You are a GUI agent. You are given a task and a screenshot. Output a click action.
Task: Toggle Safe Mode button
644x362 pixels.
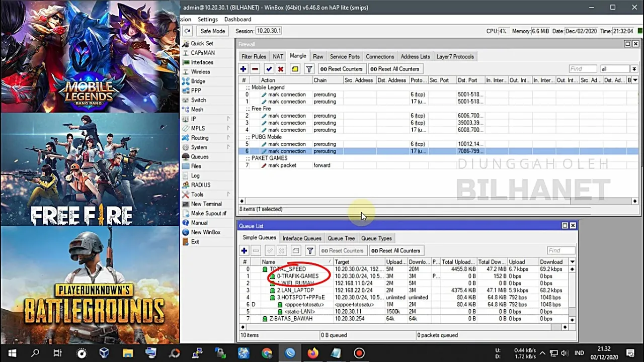(212, 31)
